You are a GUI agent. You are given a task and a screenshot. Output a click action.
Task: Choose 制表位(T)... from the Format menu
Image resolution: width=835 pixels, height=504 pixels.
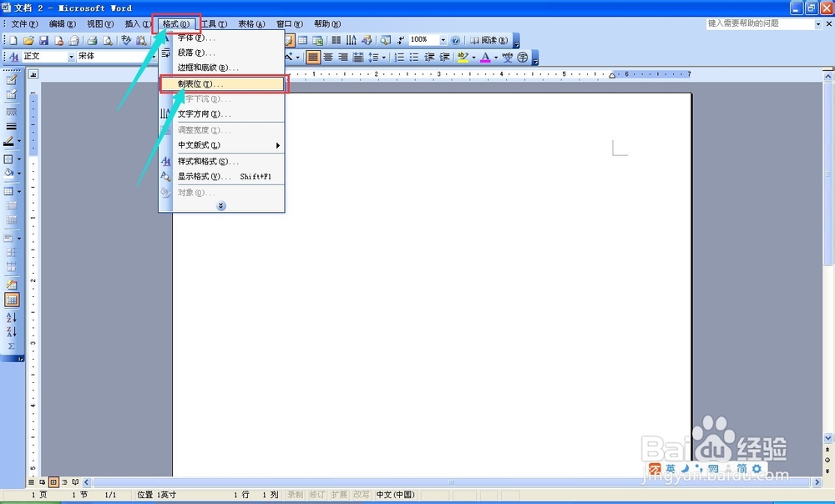[x=223, y=84]
